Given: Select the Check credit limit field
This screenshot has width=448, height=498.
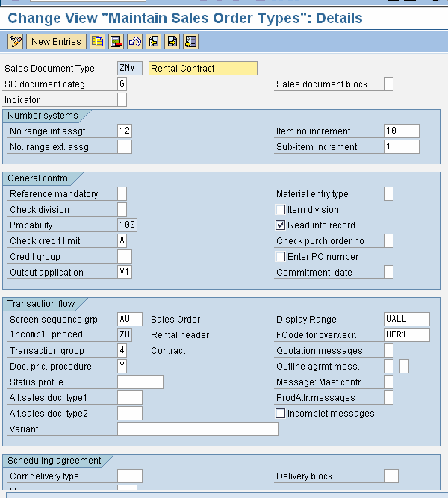Looking at the screenshot, I should tap(122, 240).
